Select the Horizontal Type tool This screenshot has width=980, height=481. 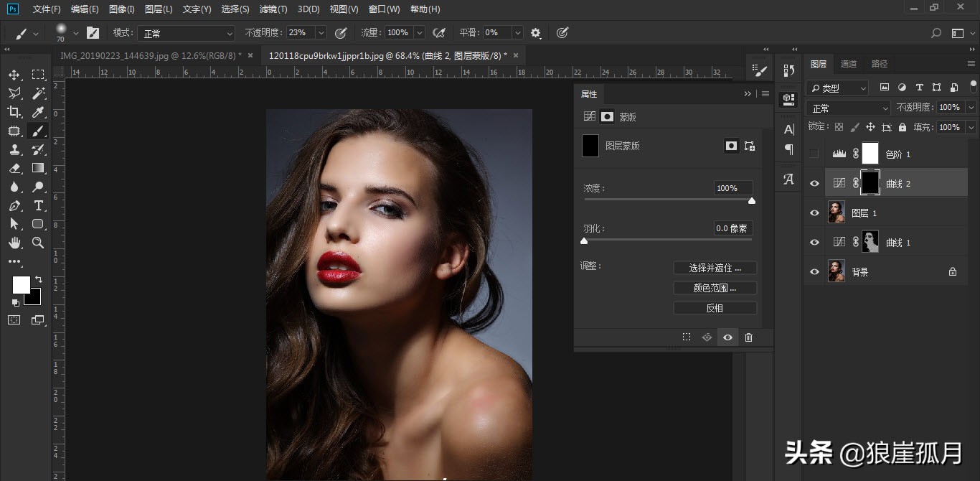38,205
